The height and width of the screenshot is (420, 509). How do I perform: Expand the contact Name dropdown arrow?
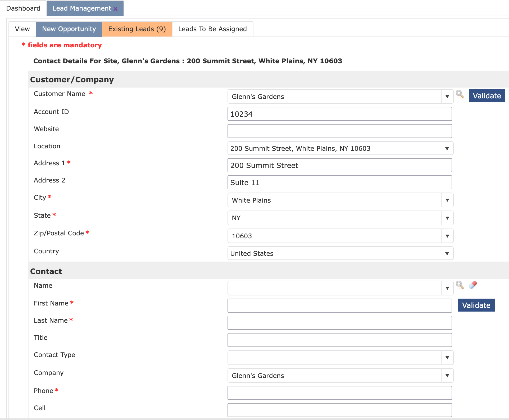point(447,288)
